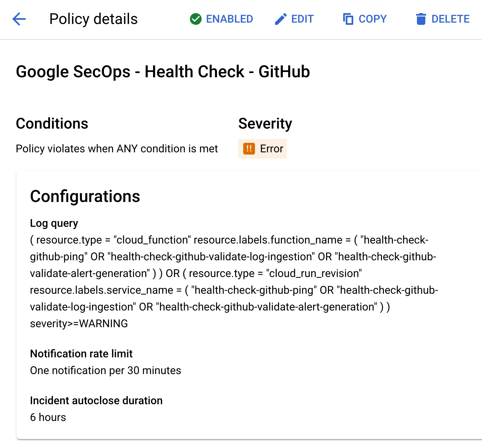Click the Policy details page heading

click(93, 19)
